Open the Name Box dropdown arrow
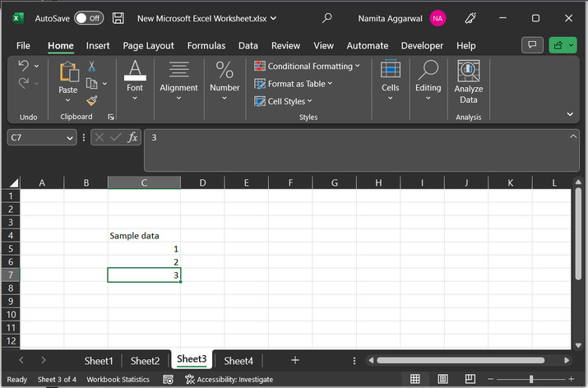The height and width of the screenshot is (388, 588). (x=70, y=138)
